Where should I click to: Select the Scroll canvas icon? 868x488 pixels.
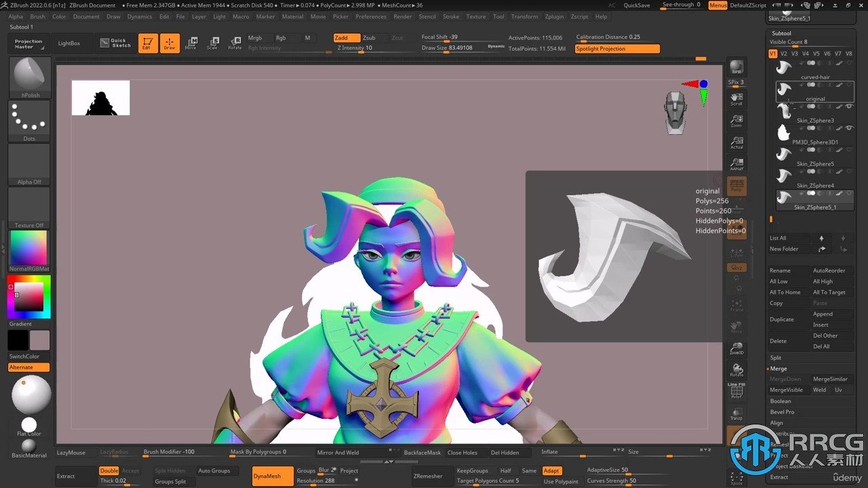click(736, 99)
